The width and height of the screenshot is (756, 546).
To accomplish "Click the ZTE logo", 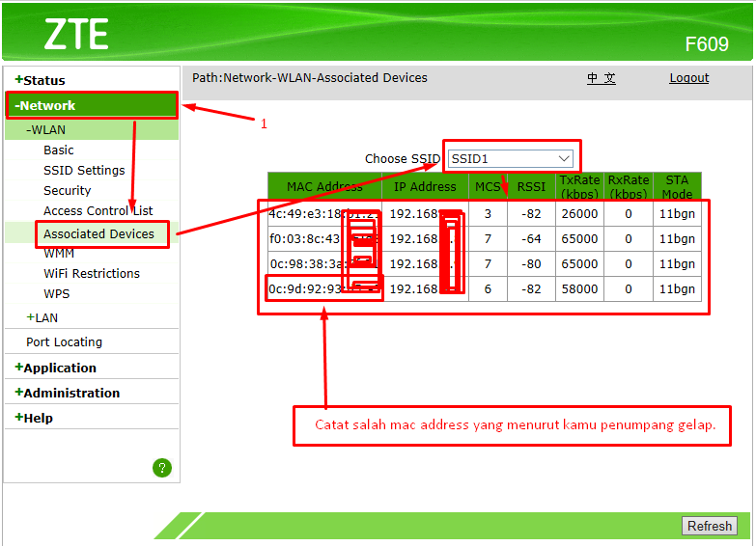I will point(76,34).
